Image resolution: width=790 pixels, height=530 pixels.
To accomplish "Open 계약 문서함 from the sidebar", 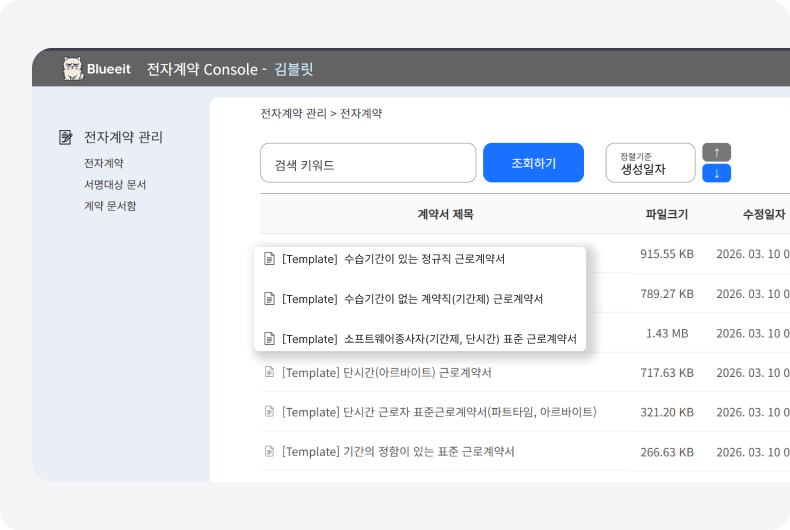I will coord(110,206).
